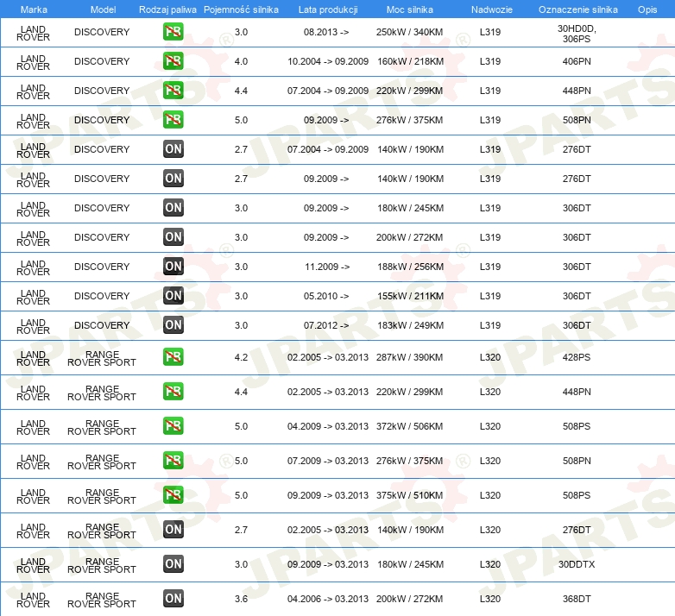Click the petrol icon for the Range Rover Sport 4.4 448PN
Viewport: 675px width, 616px height.
click(x=173, y=391)
